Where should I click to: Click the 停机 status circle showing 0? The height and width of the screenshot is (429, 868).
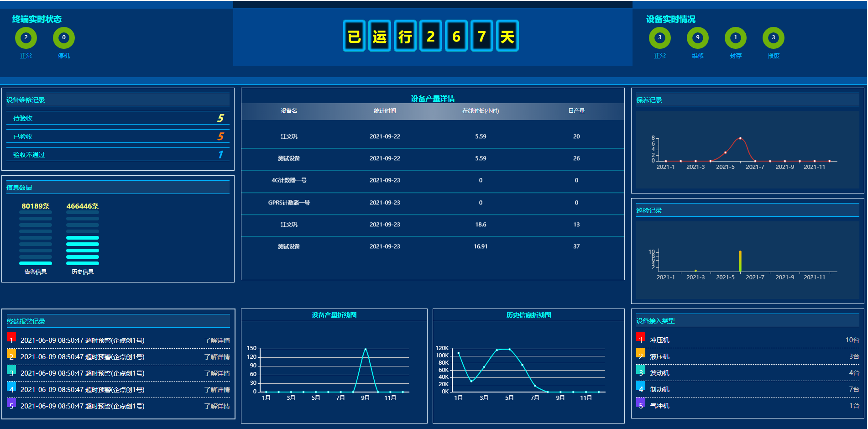point(64,37)
